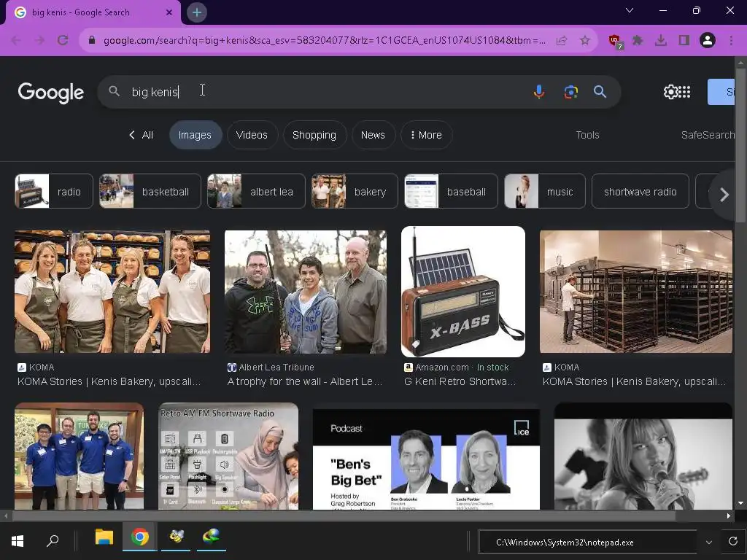Click the notepad.exe address field

point(587,542)
